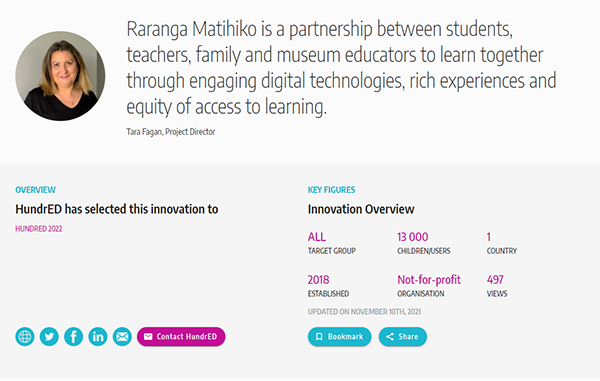Image resolution: width=600 pixels, height=381 pixels.
Task: Open the website globe icon link
Action: point(25,337)
